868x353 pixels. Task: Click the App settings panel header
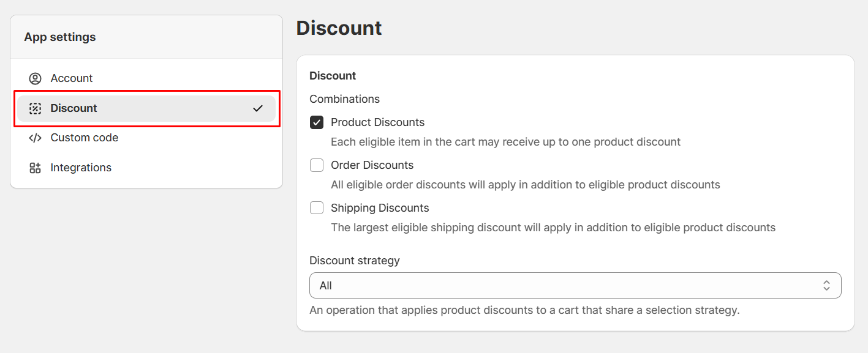(60, 37)
